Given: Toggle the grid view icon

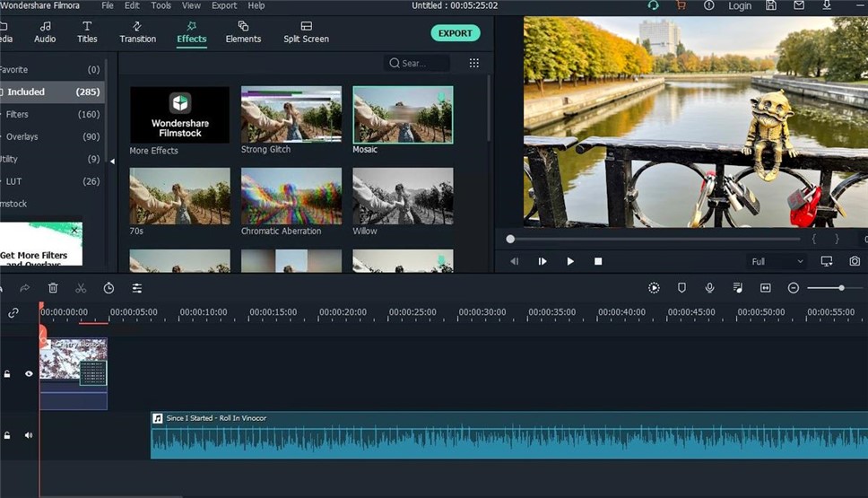Looking at the screenshot, I should click(x=473, y=63).
